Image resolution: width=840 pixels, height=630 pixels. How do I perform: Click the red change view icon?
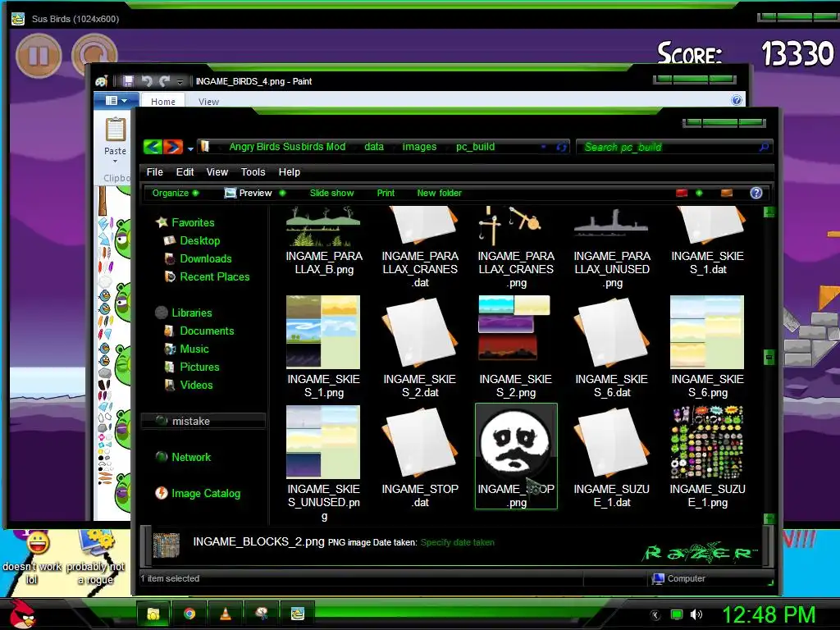[682, 193]
